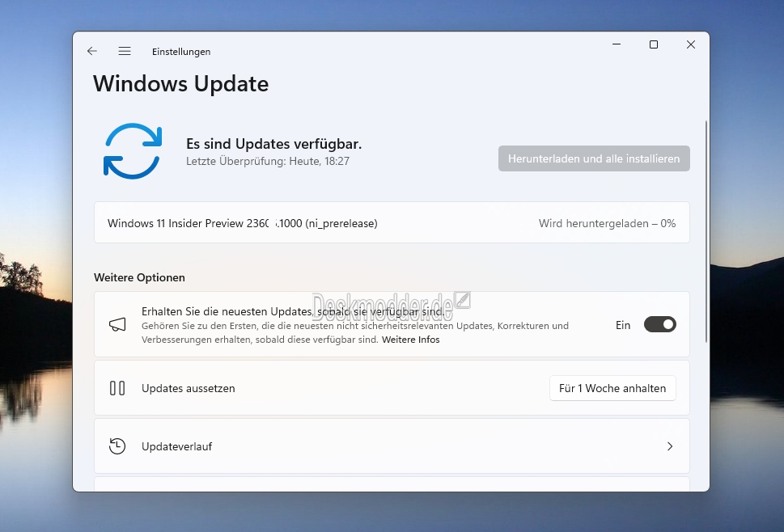Click the history clock icon for Updateverlauf

tap(117, 446)
